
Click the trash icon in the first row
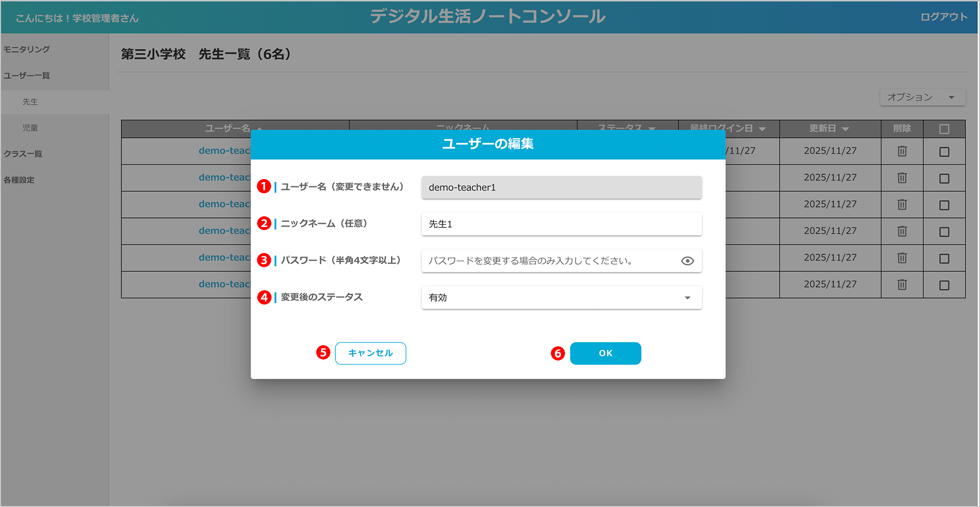click(902, 151)
